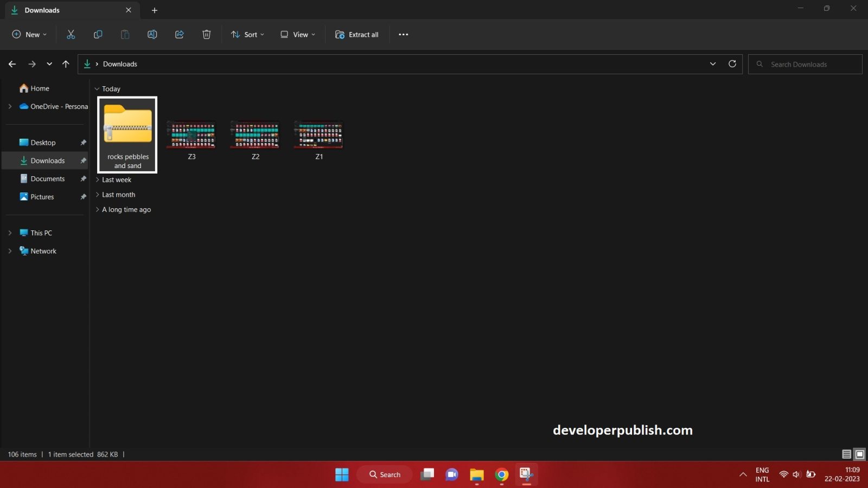Delete the selected folder
Image resolution: width=868 pixels, height=488 pixels.
(x=206, y=34)
